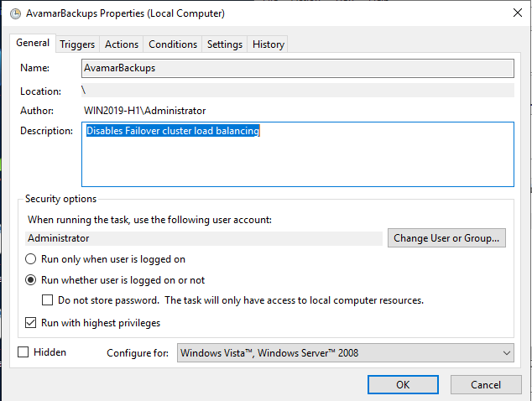Click the Name field showing AvamarBackups
The height and width of the screenshot is (401, 532).
click(x=297, y=68)
